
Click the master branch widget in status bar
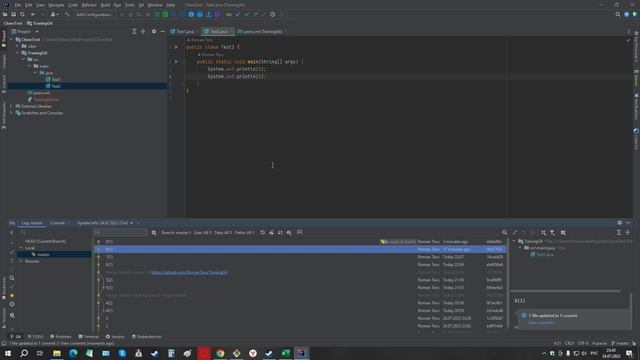tap(620, 343)
